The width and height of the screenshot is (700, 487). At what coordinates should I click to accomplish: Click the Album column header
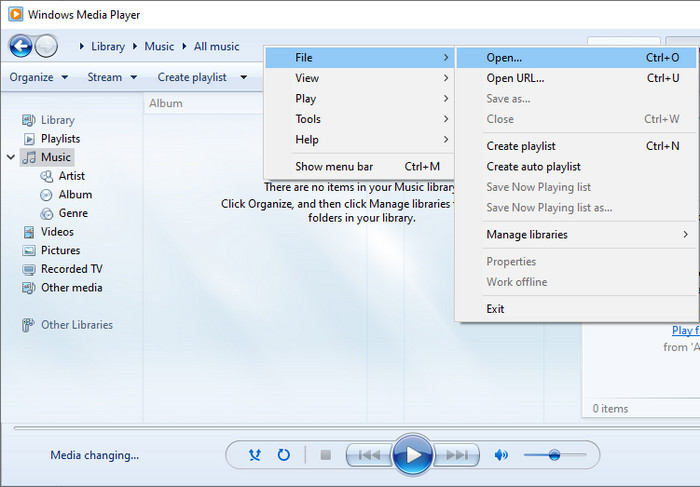coord(203,103)
